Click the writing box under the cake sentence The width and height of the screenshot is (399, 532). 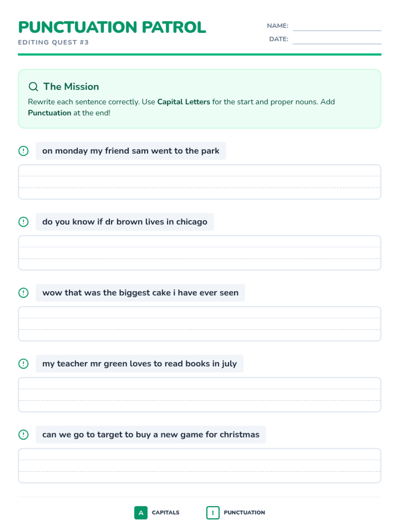(x=199, y=324)
